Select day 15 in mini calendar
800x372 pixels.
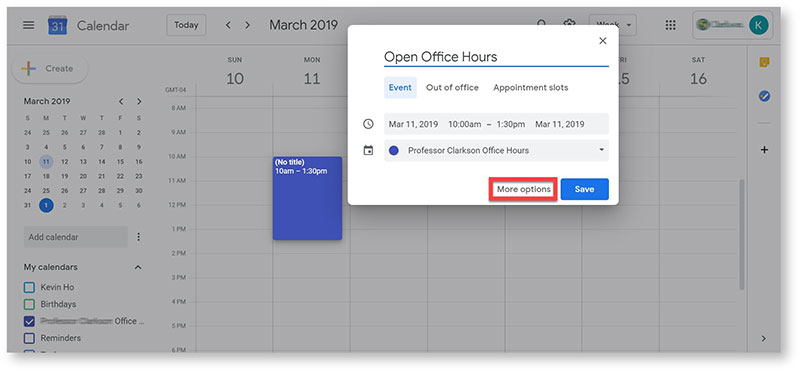[120, 162]
